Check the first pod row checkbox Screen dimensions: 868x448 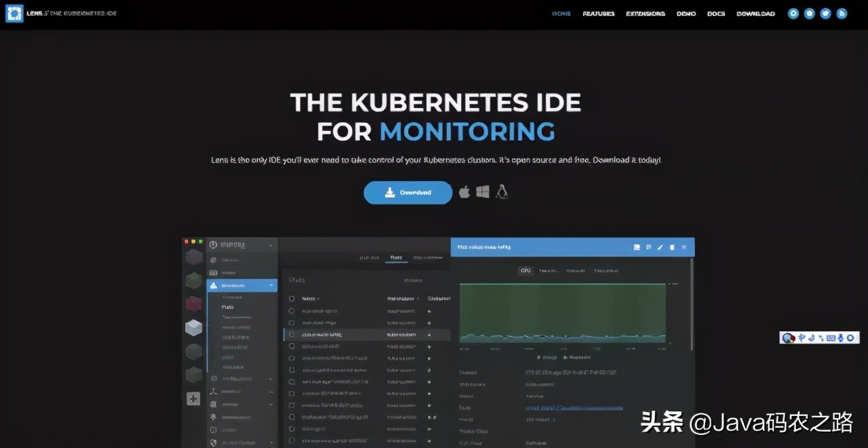[292, 311]
